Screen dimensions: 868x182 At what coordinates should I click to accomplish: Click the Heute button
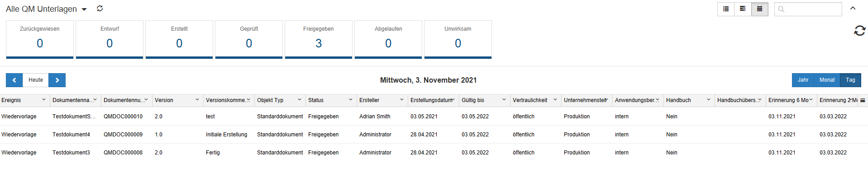tap(36, 80)
